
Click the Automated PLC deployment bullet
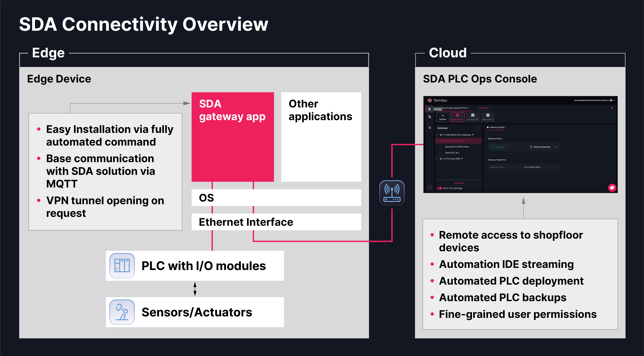tap(511, 281)
